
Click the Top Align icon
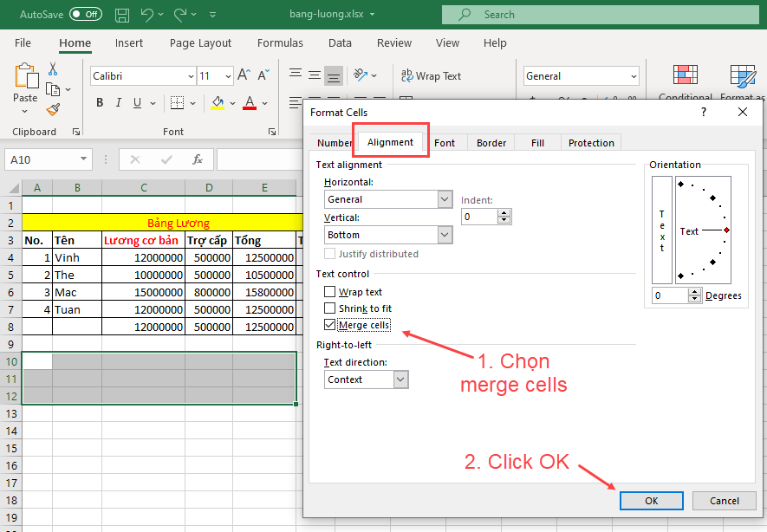click(296, 75)
